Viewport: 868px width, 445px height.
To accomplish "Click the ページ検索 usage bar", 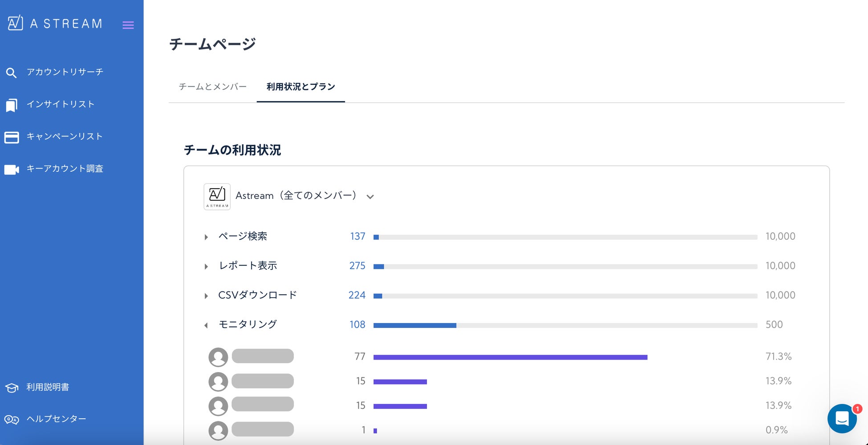I will 565,237.
